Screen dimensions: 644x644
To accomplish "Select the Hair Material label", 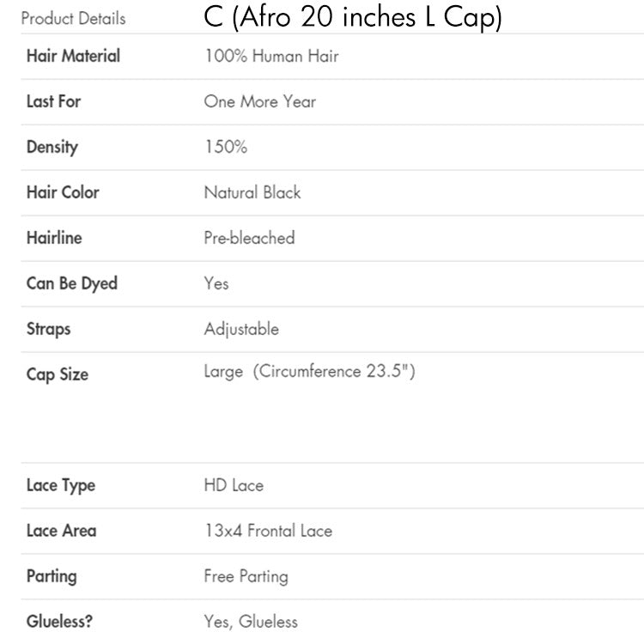I will tap(73, 57).
